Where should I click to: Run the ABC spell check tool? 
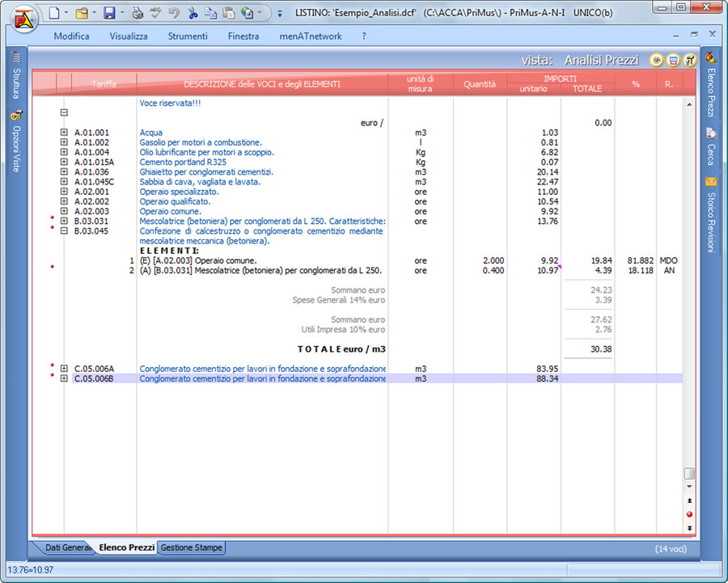pos(156,13)
